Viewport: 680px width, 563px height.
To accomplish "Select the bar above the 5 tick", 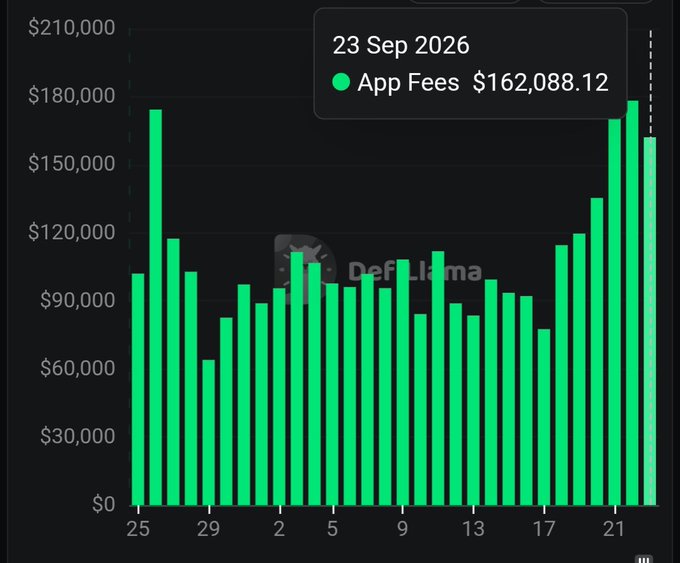I will point(332,394).
